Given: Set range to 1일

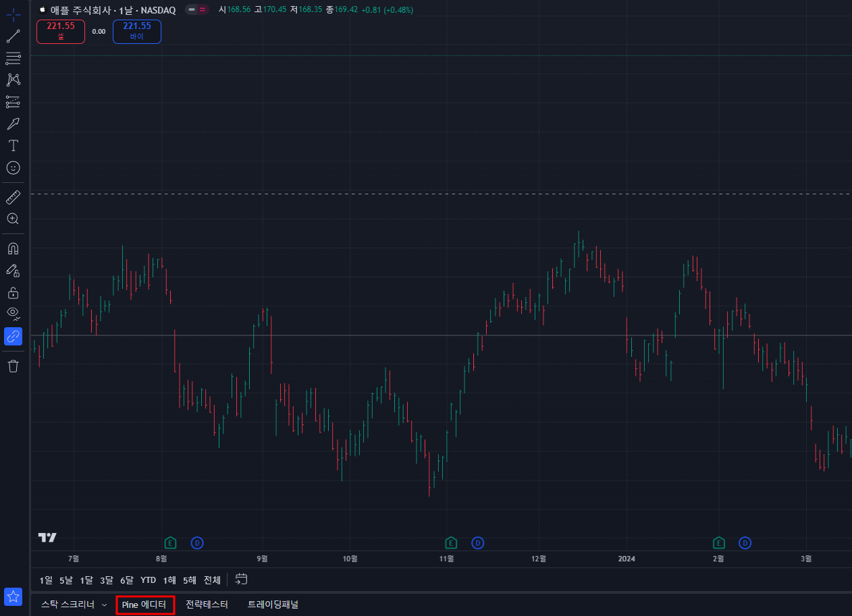Looking at the screenshot, I should tap(46, 580).
